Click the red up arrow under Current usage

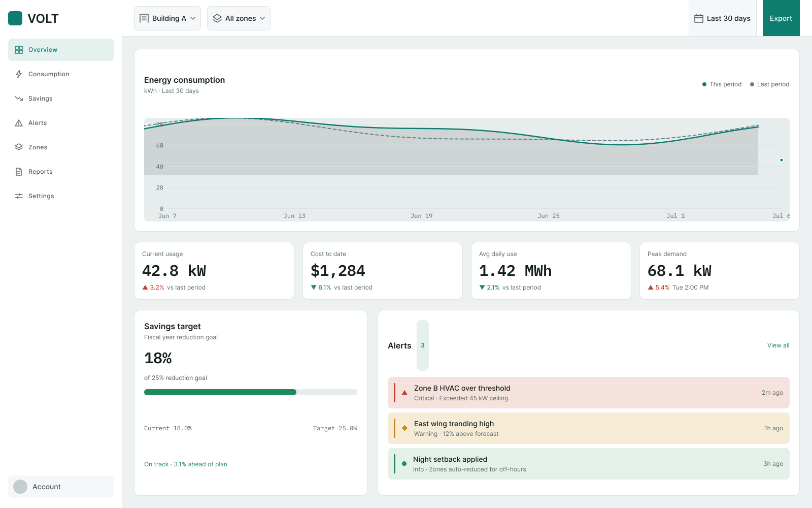tap(145, 288)
